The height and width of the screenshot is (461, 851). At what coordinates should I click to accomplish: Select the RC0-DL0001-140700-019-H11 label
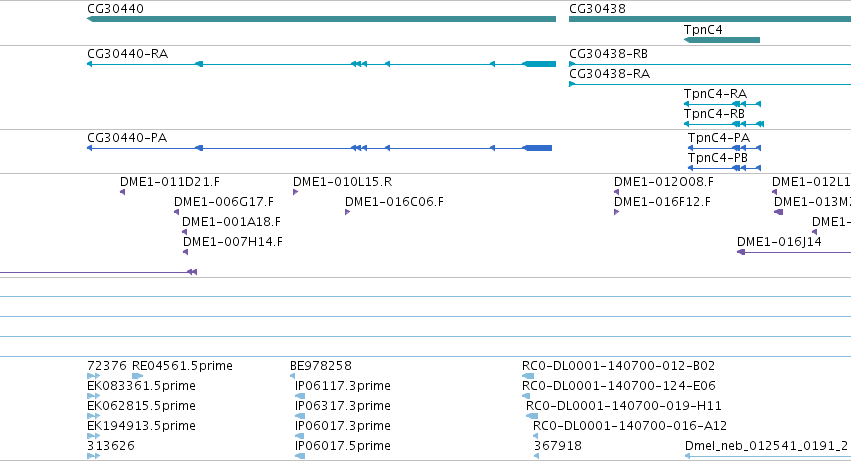624,406
